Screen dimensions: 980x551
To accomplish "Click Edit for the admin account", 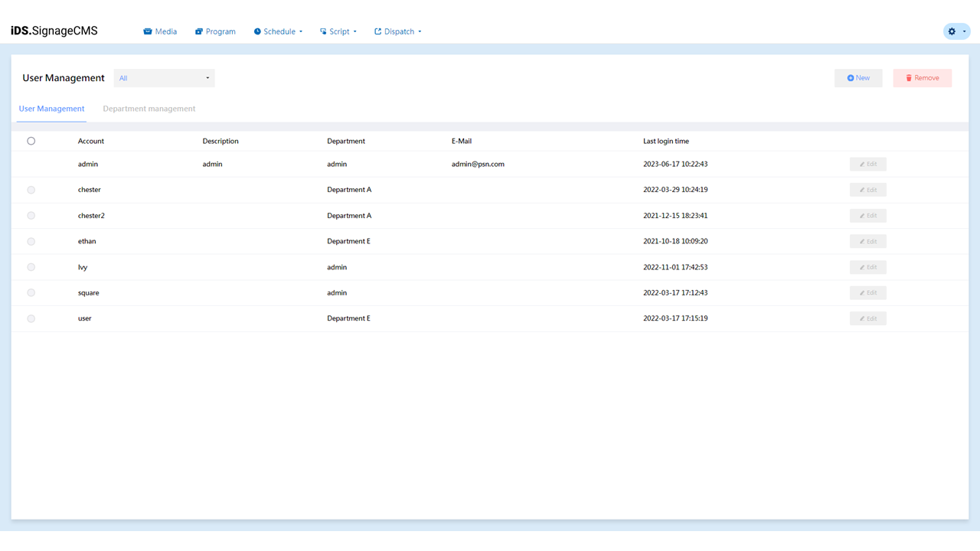I will click(867, 164).
